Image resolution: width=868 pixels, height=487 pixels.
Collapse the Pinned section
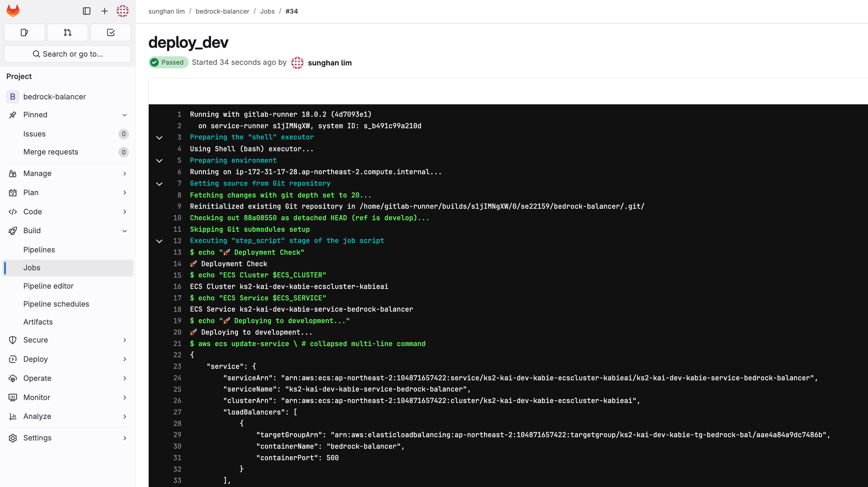coord(124,115)
